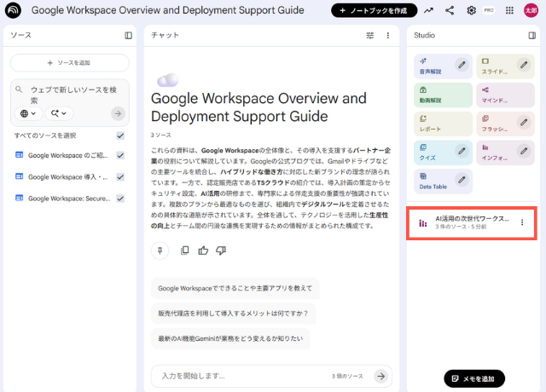Expand the web globe source dropdown
546x392 pixels.
tap(29, 113)
